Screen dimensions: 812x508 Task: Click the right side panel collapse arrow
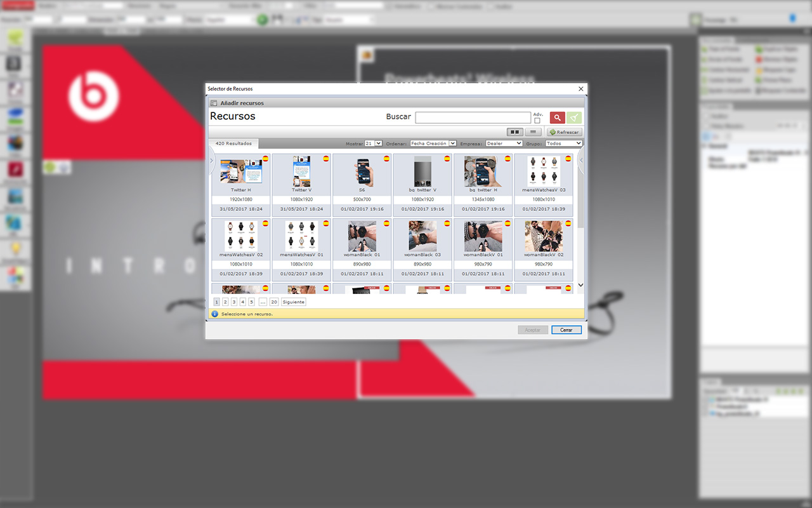pos(580,161)
